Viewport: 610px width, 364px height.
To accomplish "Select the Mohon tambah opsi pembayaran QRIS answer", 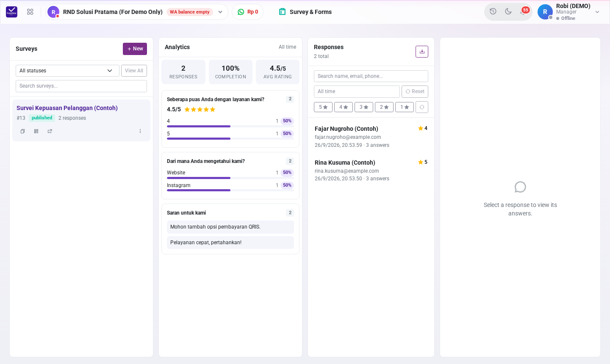I will pyautogui.click(x=230, y=227).
